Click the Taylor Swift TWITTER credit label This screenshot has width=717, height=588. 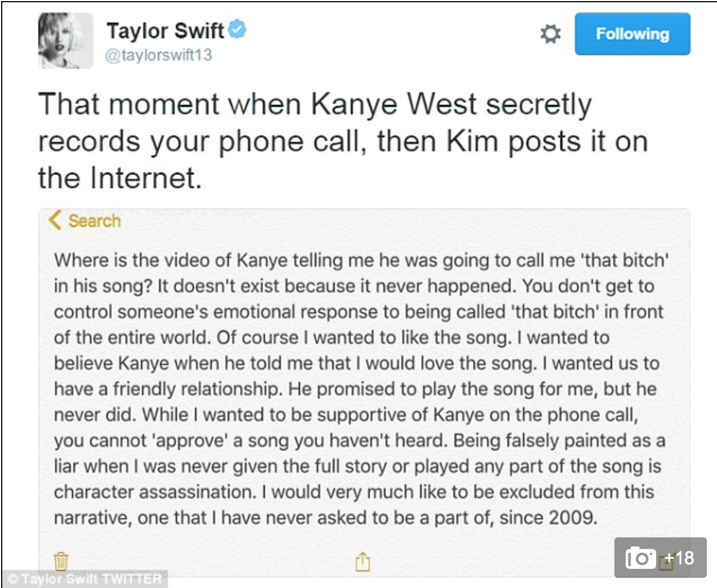(x=85, y=579)
